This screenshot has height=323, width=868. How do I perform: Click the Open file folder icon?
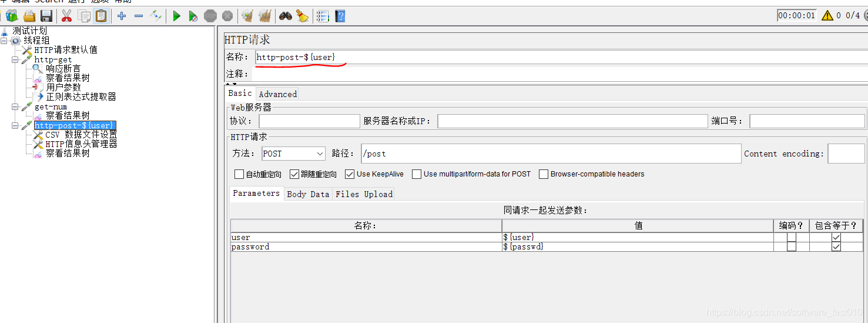point(29,16)
